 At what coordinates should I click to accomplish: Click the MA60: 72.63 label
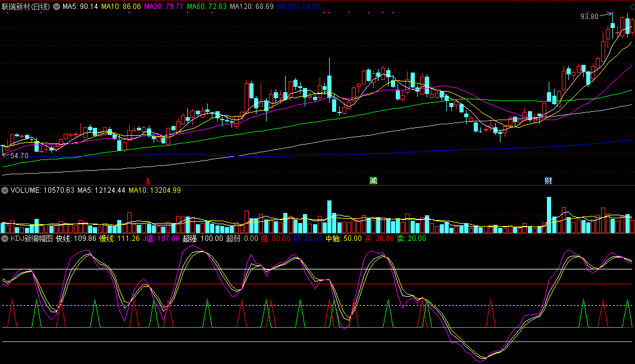[207, 7]
